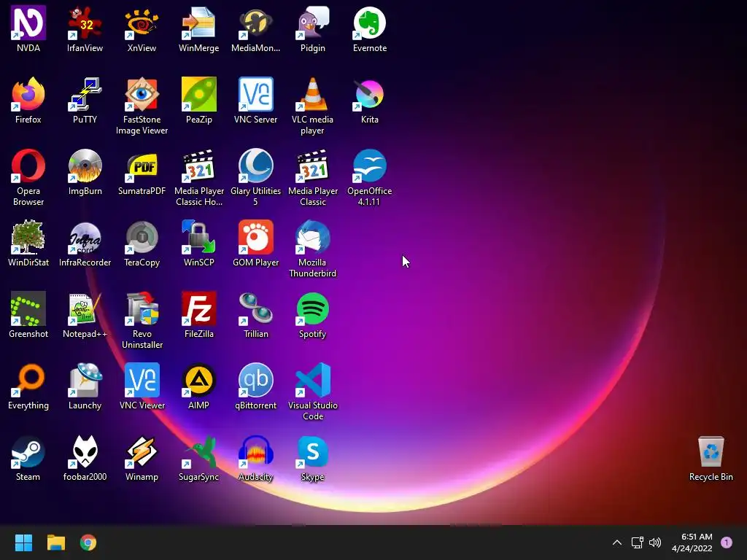Open the Windows Start menu

pos(23,542)
